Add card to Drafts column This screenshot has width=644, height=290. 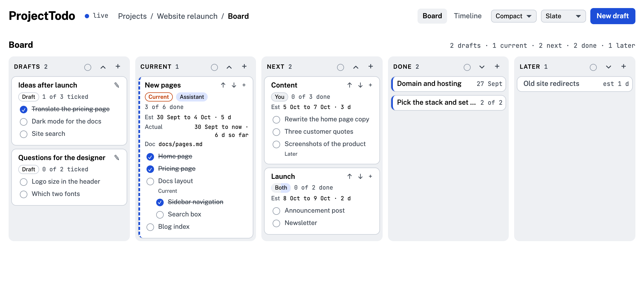[x=118, y=66]
